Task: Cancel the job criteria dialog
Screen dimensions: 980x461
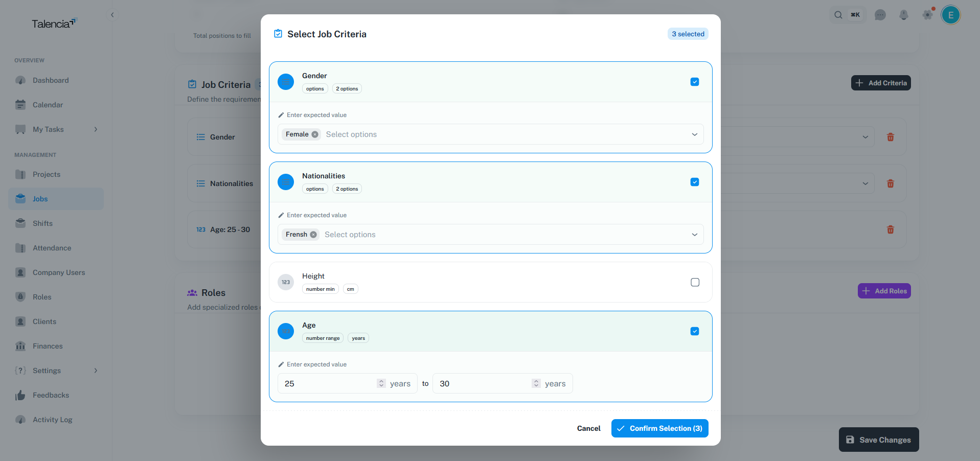Action: [x=588, y=428]
